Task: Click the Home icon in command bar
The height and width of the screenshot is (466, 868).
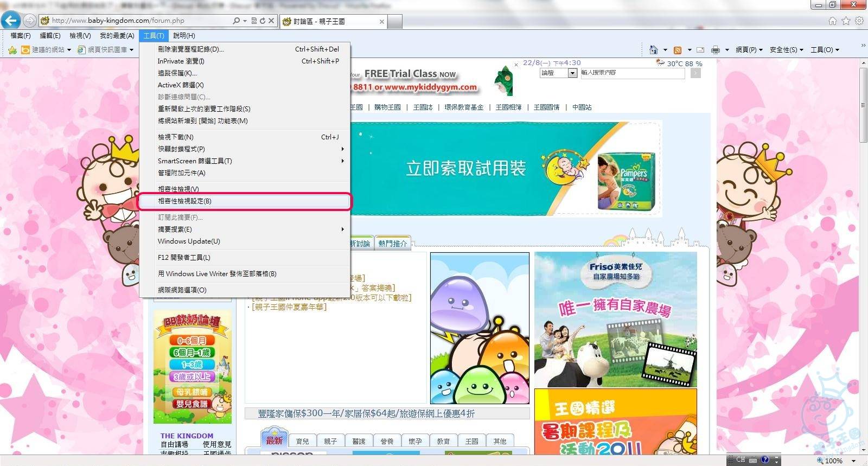Action: click(653, 50)
